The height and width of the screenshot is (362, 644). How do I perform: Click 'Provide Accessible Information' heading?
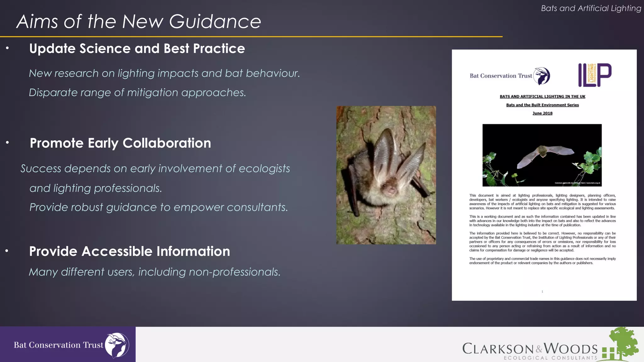[x=129, y=251]
